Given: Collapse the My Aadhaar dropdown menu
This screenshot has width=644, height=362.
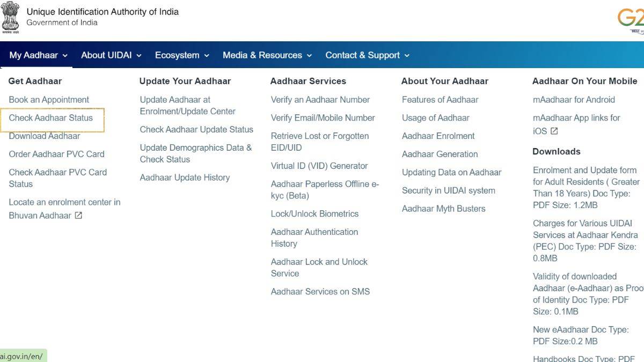Looking at the screenshot, I should [39, 55].
